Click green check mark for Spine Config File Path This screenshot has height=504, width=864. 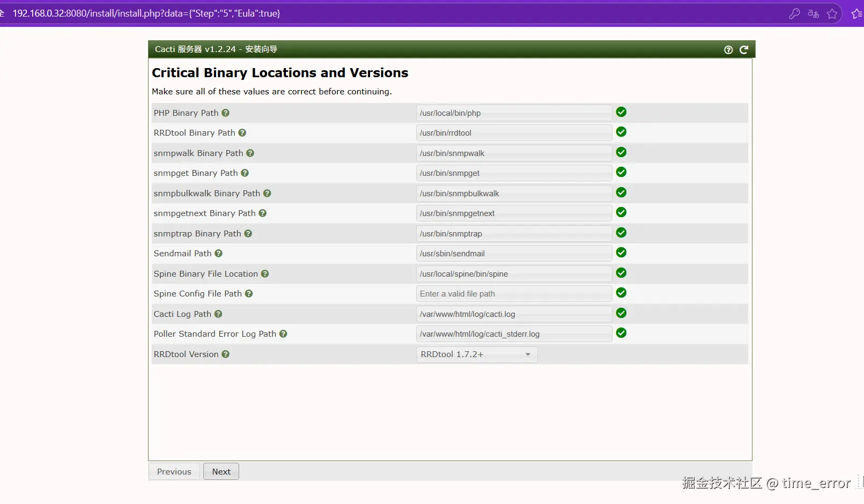(621, 293)
